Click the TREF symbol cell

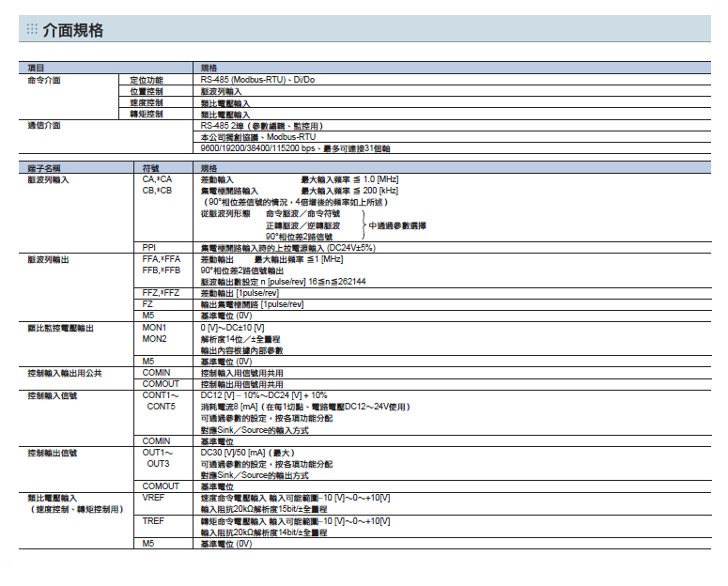(153, 520)
